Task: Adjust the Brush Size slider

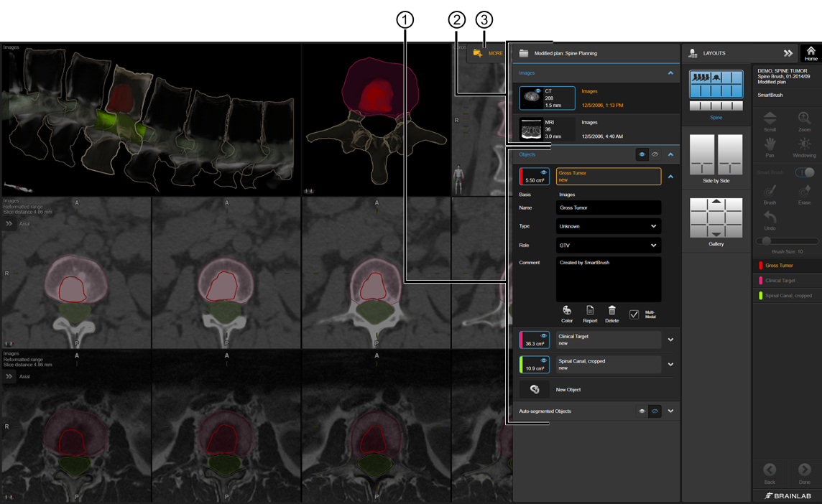Action: 787,241
